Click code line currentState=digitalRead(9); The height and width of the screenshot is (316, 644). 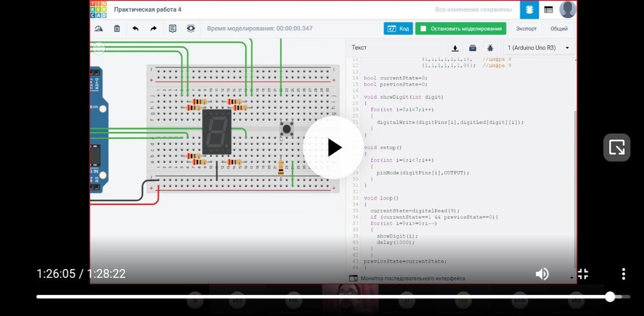tap(415, 211)
